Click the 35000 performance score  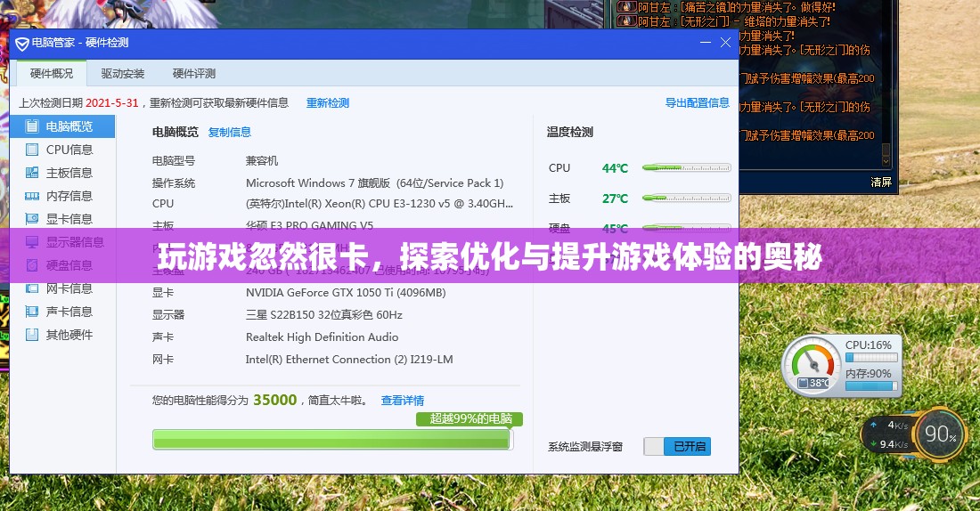(x=275, y=400)
